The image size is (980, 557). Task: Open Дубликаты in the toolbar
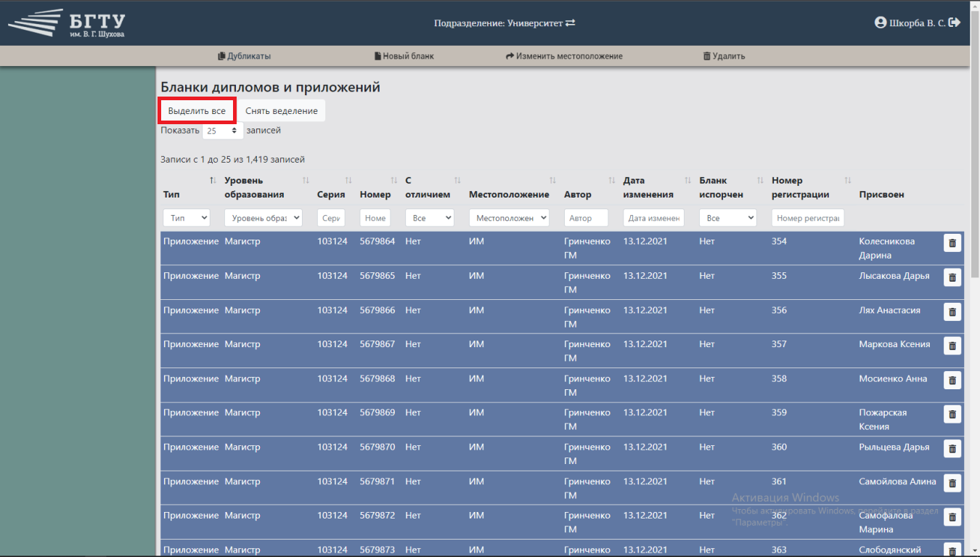click(x=245, y=56)
